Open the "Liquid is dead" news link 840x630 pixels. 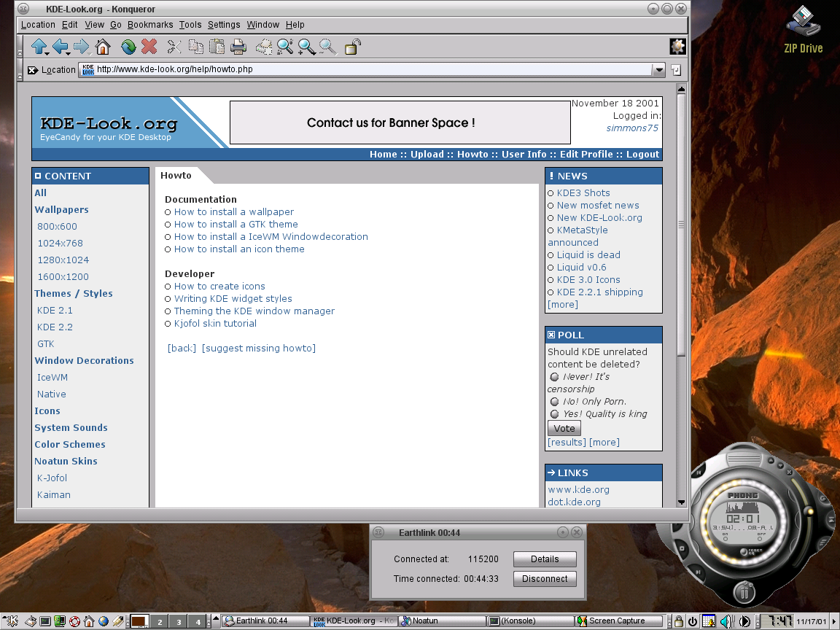point(588,255)
